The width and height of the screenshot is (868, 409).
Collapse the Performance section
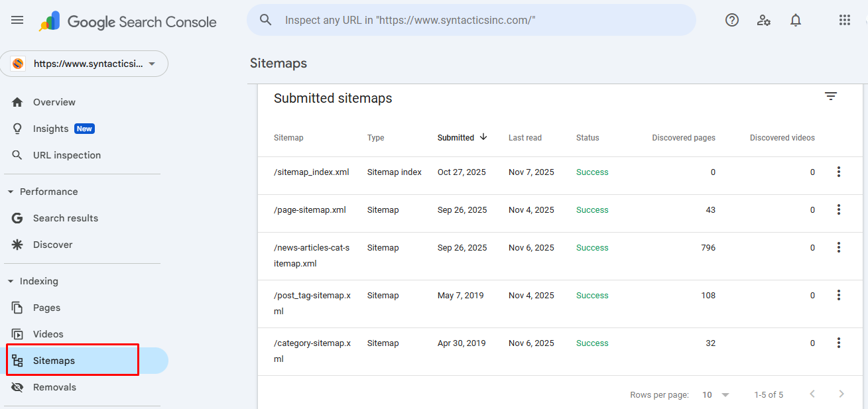[11, 192]
